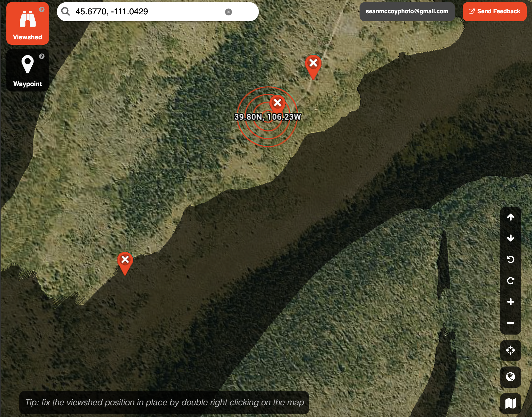Dismiss the viewshed tip message bar
Image resolution: width=532 pixels, height=417 pixels.
[x=164, y=402]
